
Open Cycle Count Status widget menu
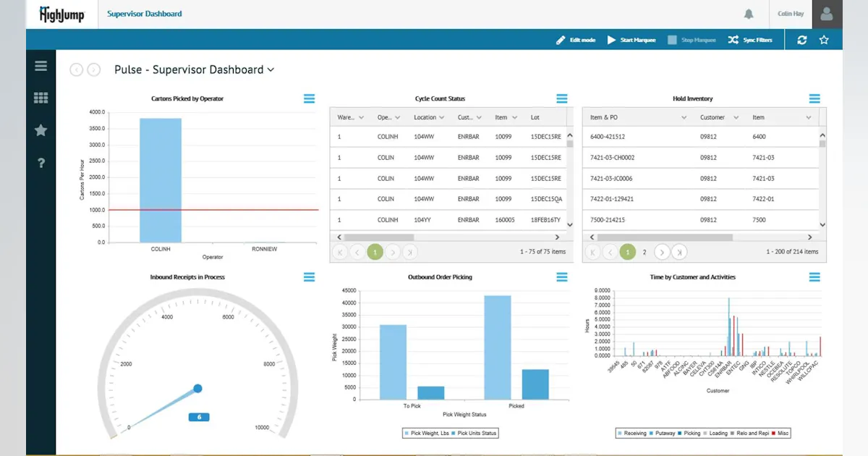click(x=562, y=98)
